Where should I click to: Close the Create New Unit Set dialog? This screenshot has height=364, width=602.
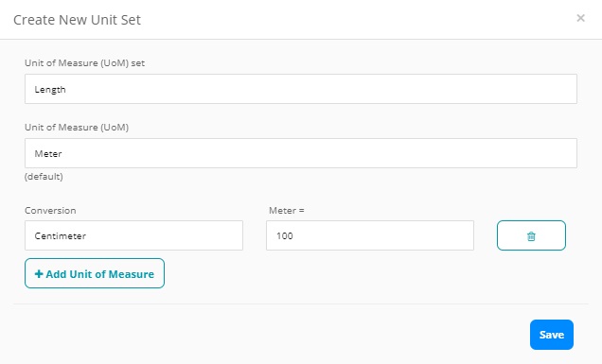[x=580, y=18]
